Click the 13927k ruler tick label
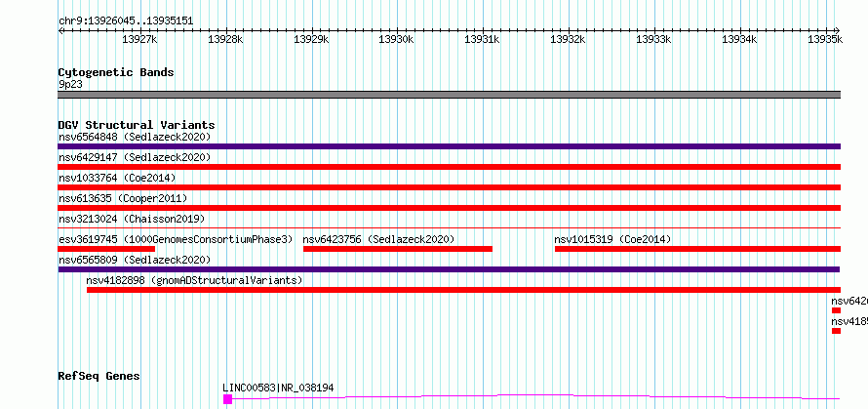The height and width of the screenshot is (409, 868). click(x=139, y=39)
